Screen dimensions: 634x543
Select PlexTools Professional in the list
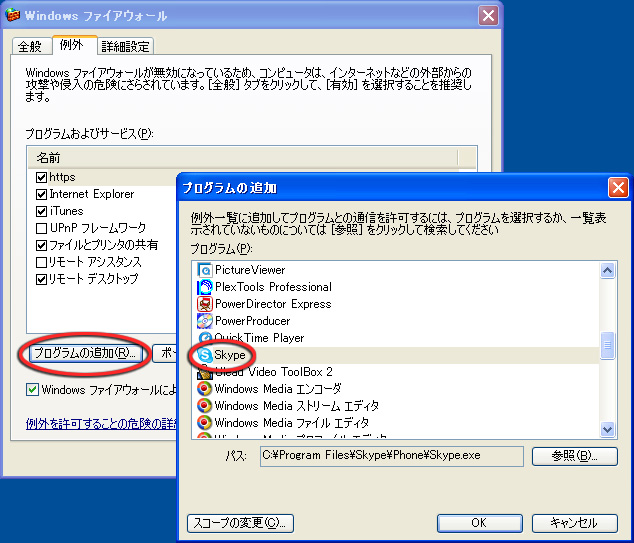click(x=273, y=287)
